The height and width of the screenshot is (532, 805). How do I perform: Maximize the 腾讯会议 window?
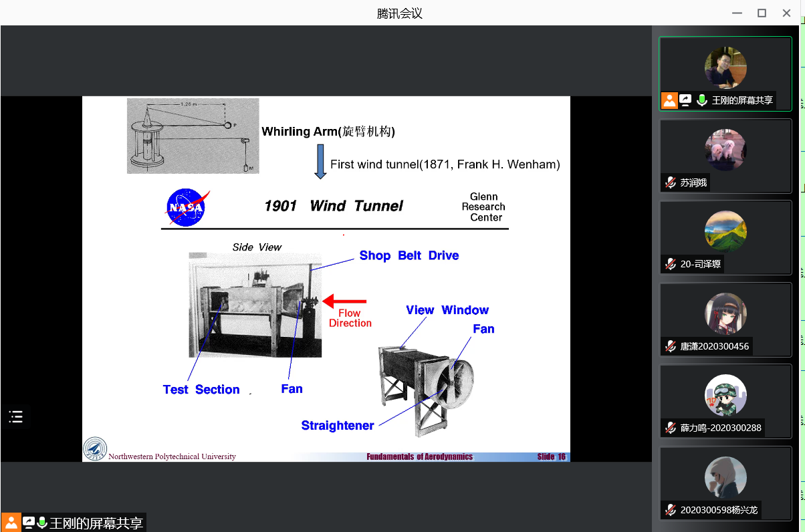click(x=762, y=13)
